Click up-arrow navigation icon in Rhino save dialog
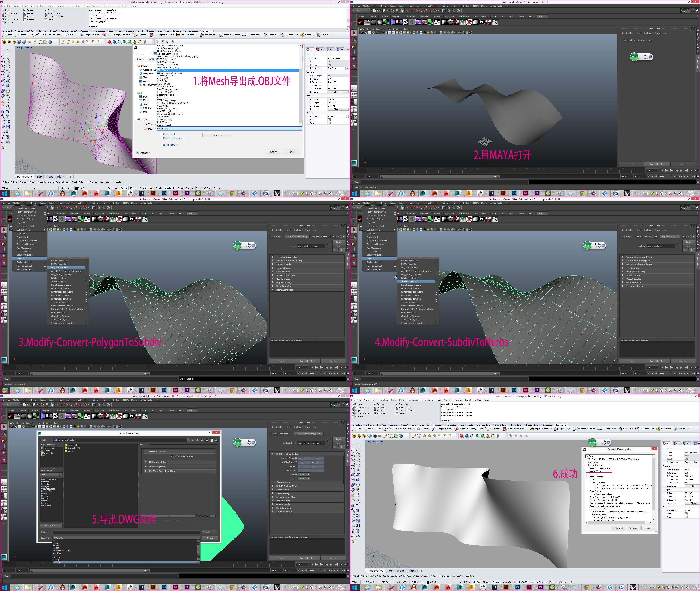 click(151, 53)
